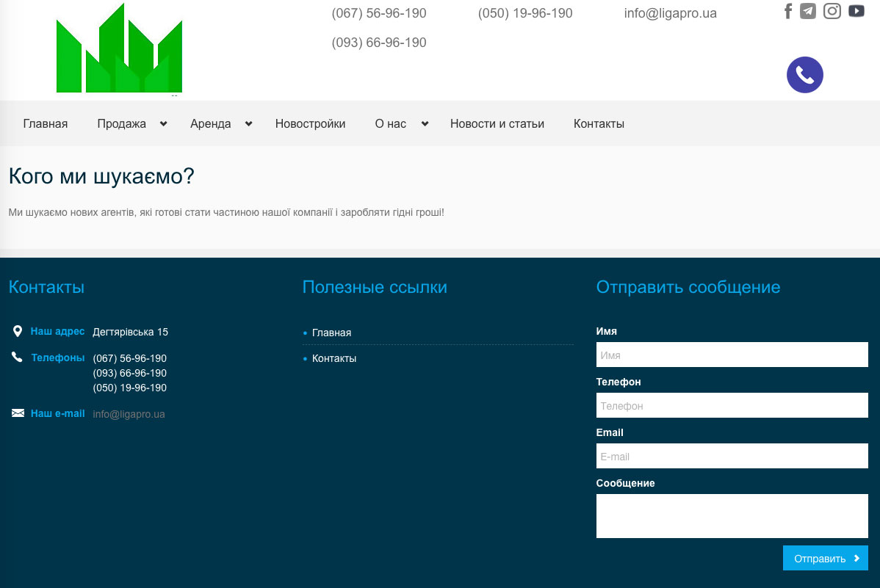Click into the Сообщение text area
This screenshot has width=880, height=588.
pyautogui.click(x=732, y=516)
